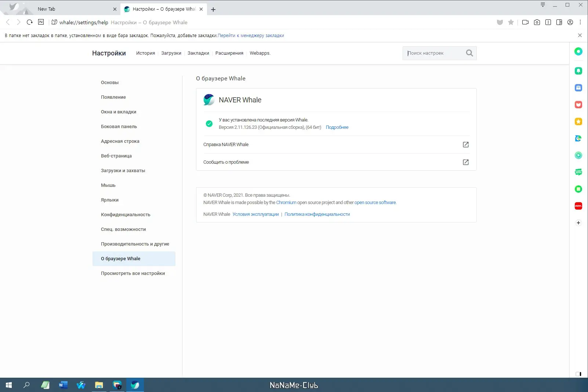Open the three-dot browser menu
This screenshot has width=588, height=392.
click(x=580, y=22)
